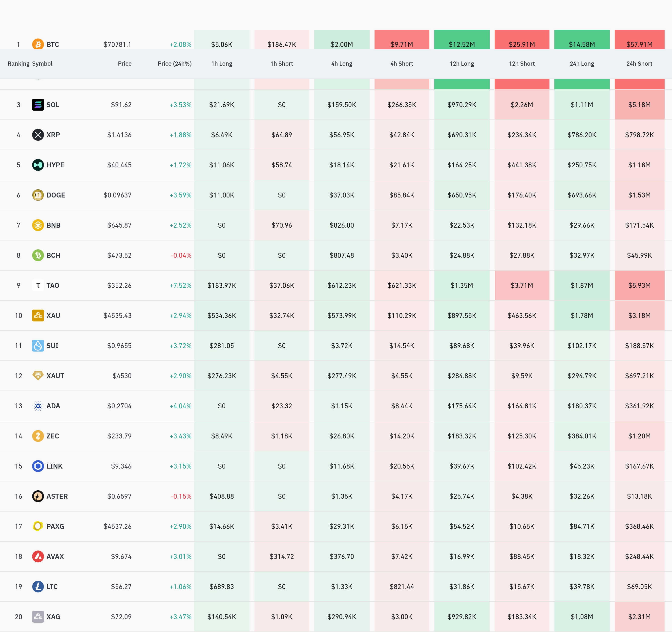Click the Dogecoin icon
This screenshot has width=672, height=632.
[x=38, y=195]
